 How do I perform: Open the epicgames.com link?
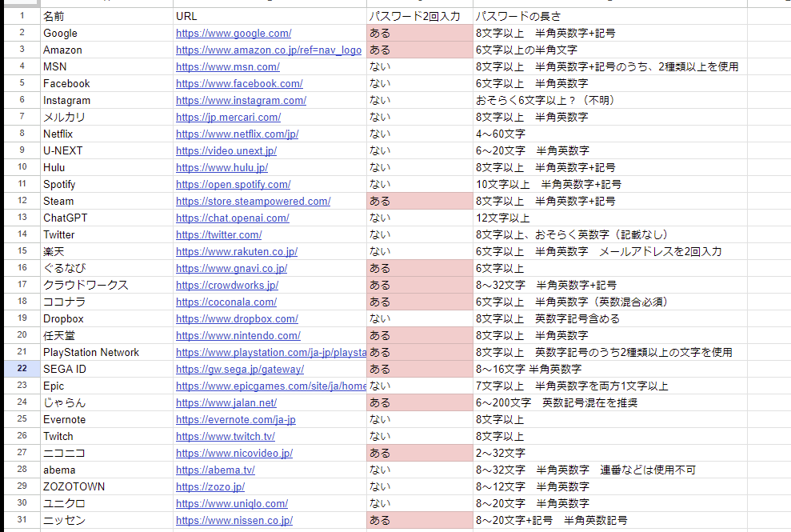click(271, 386)
